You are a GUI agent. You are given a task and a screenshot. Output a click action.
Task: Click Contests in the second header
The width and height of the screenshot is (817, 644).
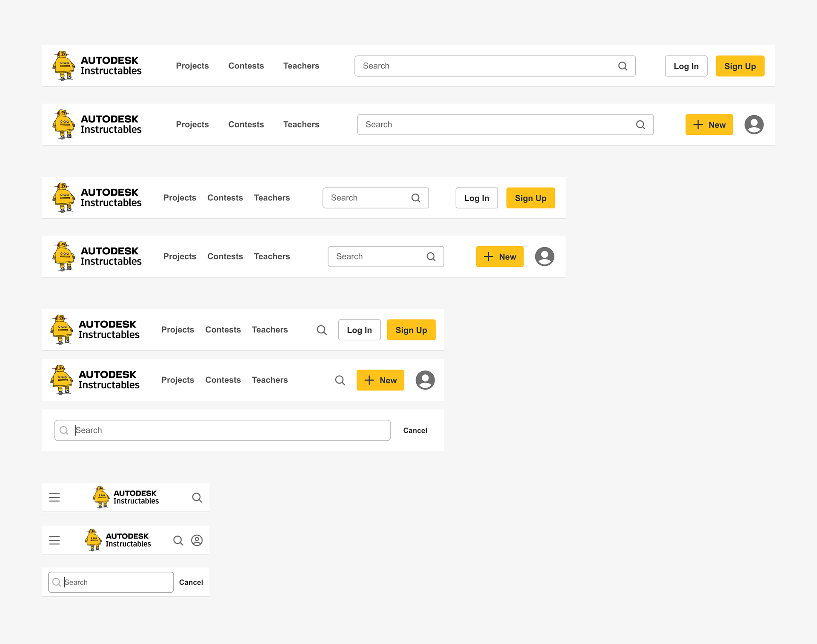(246, 125)
